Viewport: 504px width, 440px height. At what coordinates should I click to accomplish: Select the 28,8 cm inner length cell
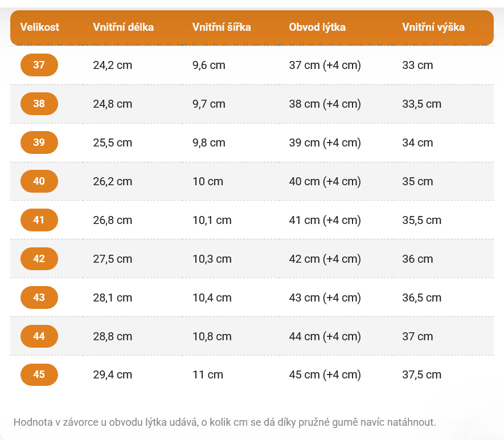(113, 336)
